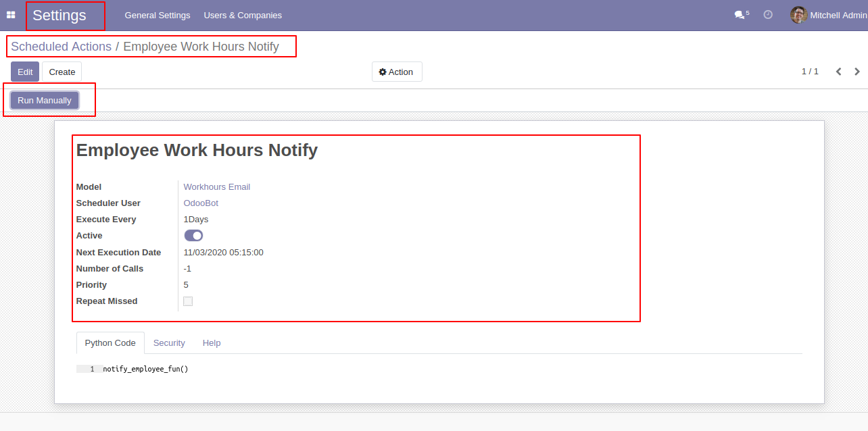
Task: Click the Employee Work Hours Notify breadcrumb
Action: pyautogui.click(x=201, y=47)
